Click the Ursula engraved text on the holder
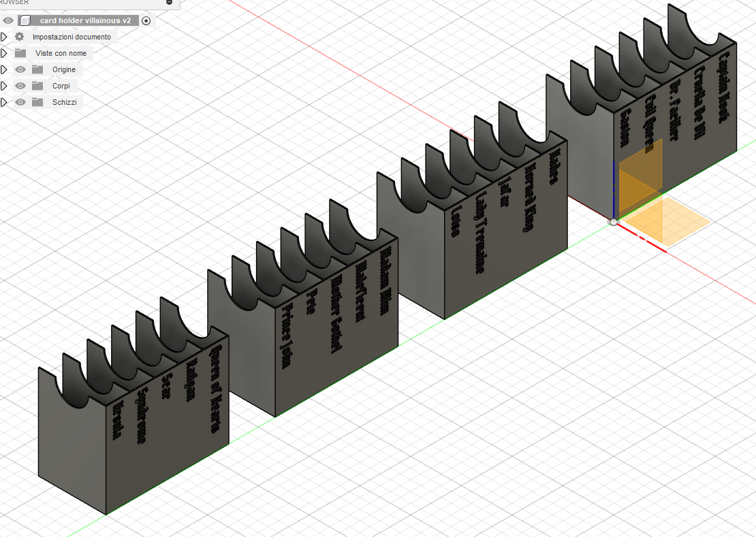Screen dimensions: 756x537 pos(116,419)
